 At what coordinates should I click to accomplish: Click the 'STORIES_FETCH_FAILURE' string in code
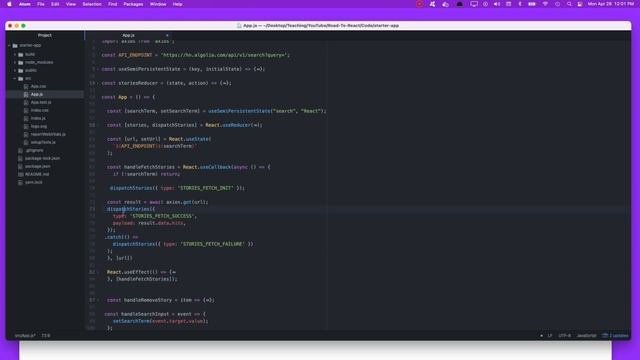coord(213,244)
